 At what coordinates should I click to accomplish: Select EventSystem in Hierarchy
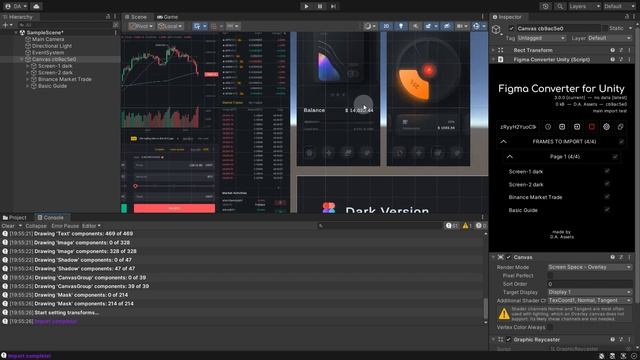click(48, 53)
